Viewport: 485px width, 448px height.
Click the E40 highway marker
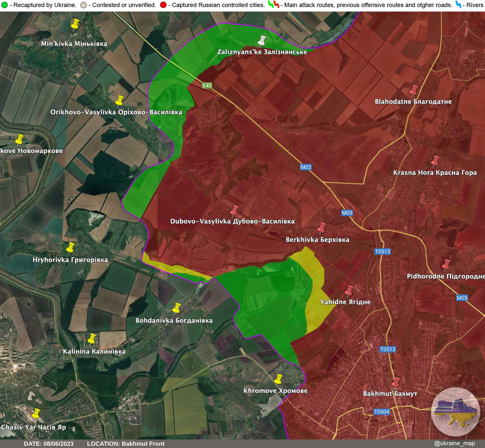[207, 86]
